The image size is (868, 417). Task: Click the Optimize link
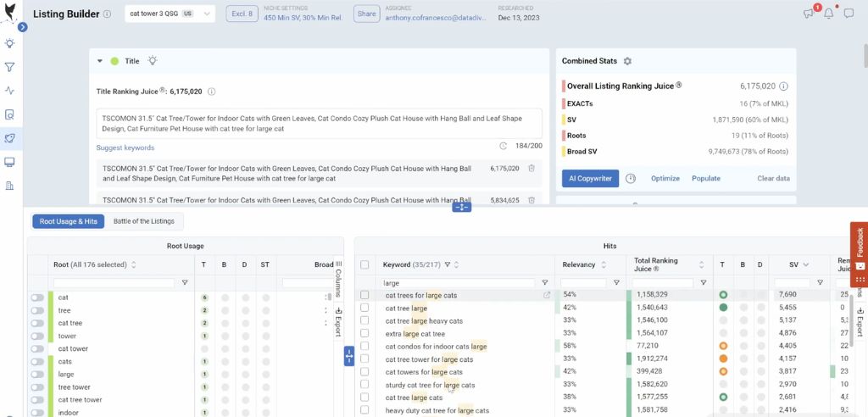(x=665, y=178)
